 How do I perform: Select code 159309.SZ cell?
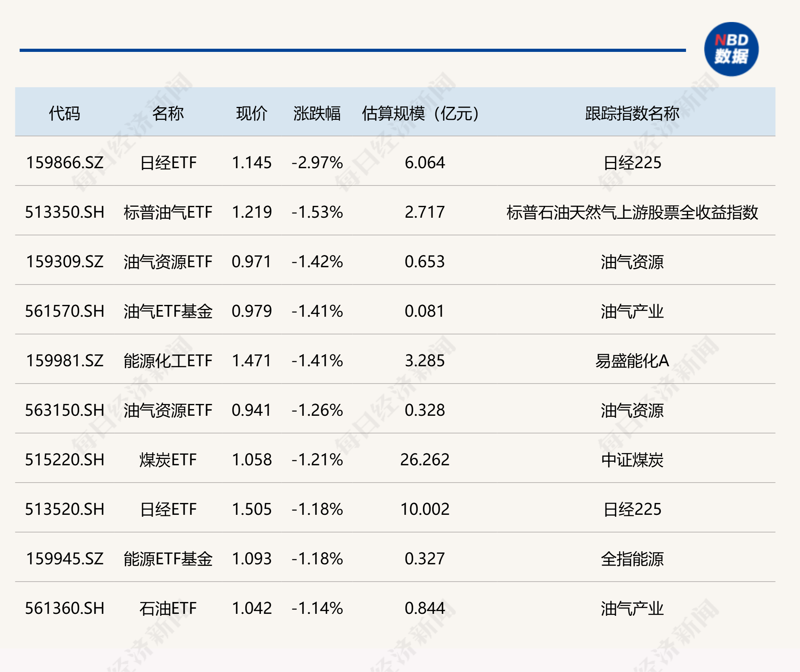(x=65, y=262)
